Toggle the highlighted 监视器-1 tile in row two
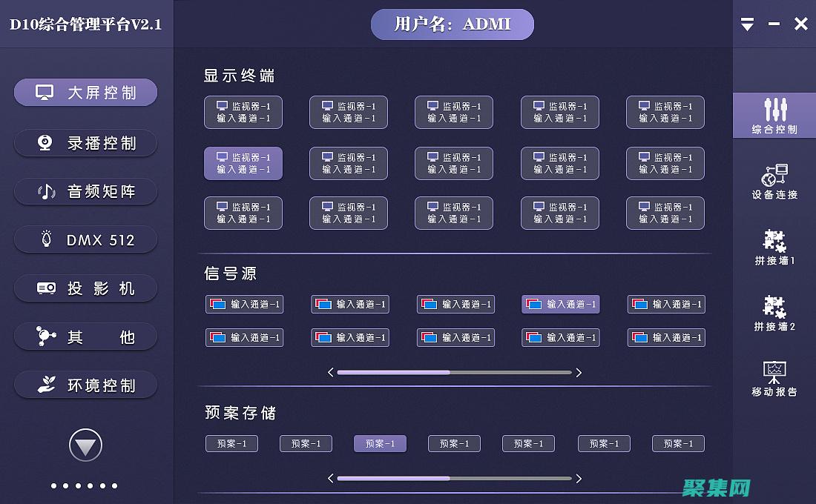Viewport: 816px width, 504px height. [243, 163]
